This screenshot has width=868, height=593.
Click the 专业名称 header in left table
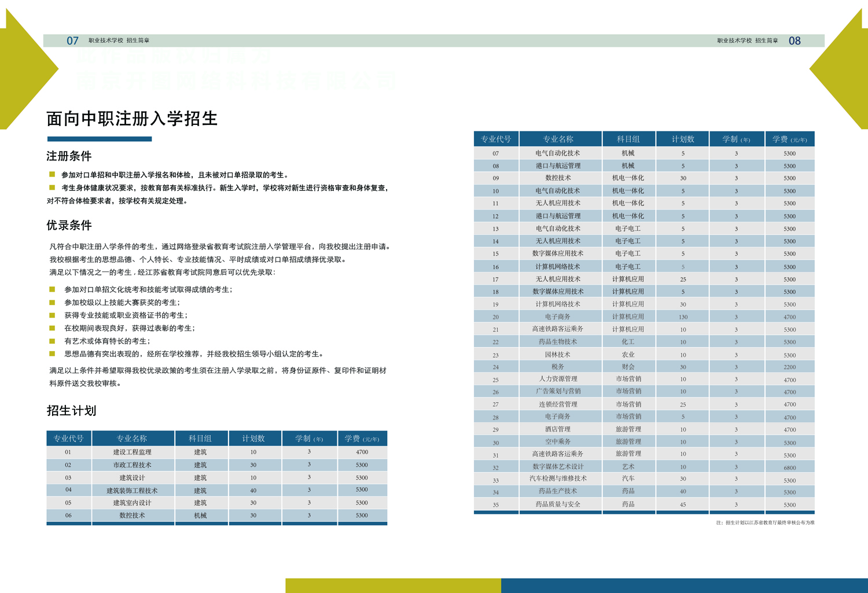[x=133, y=438]
